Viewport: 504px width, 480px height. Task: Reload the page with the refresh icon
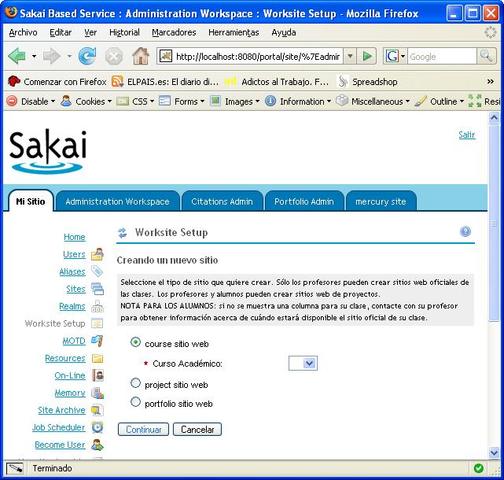coord(87,56)
